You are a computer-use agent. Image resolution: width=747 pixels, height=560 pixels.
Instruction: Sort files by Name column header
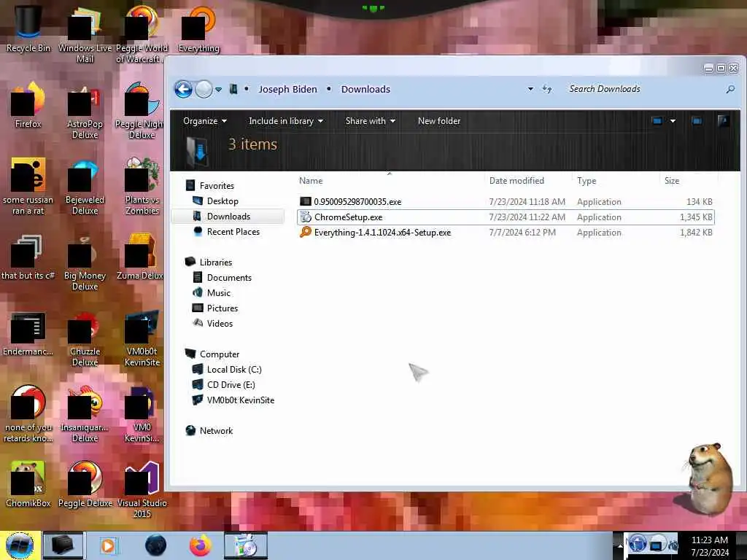click(390, 181)
